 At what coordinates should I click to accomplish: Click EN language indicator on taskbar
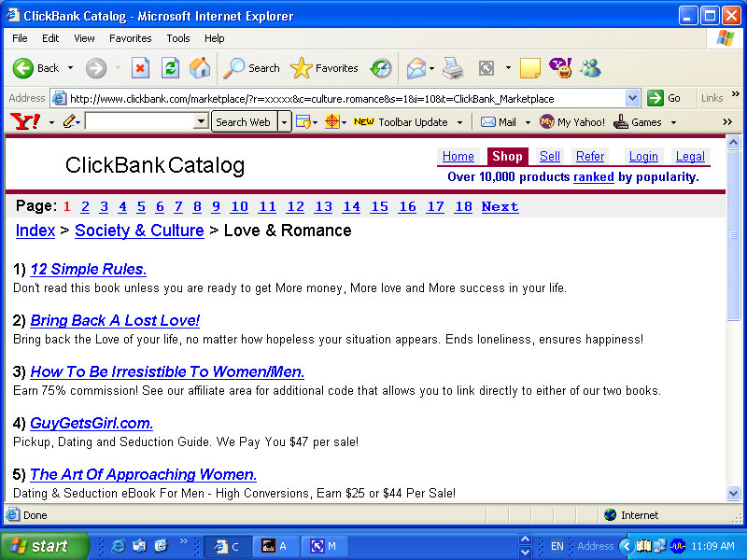(557, 546)
